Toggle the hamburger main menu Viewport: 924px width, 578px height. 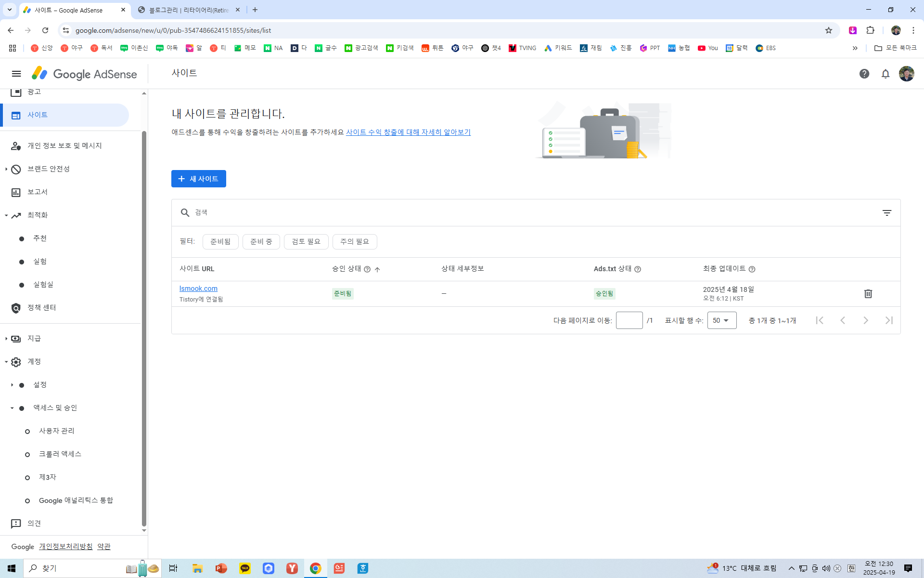pyautogui.click(x=16, y=74)
